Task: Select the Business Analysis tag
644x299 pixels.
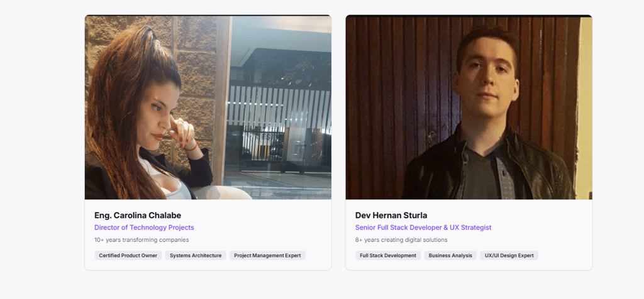Action: tap(450, 256)
